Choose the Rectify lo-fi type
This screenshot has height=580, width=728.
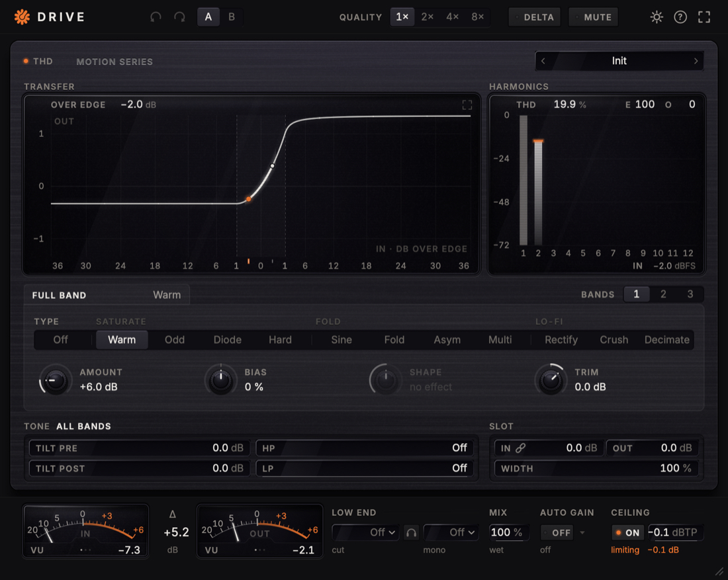(x=561, y=340)
